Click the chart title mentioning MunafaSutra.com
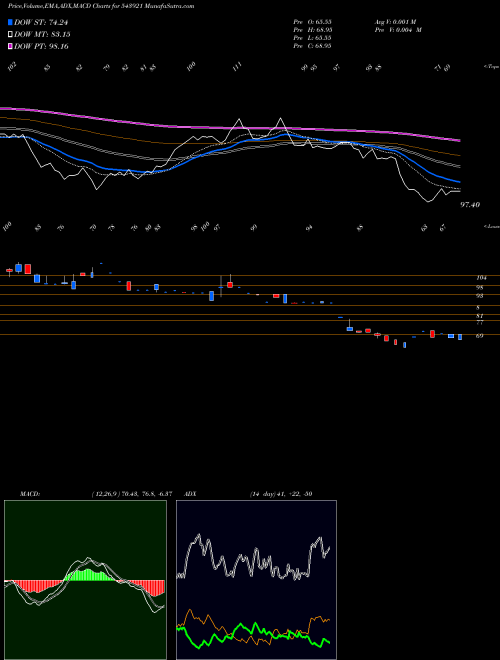Image resolution: width=500 pixels, height=660 pixels. pos(101,7)
